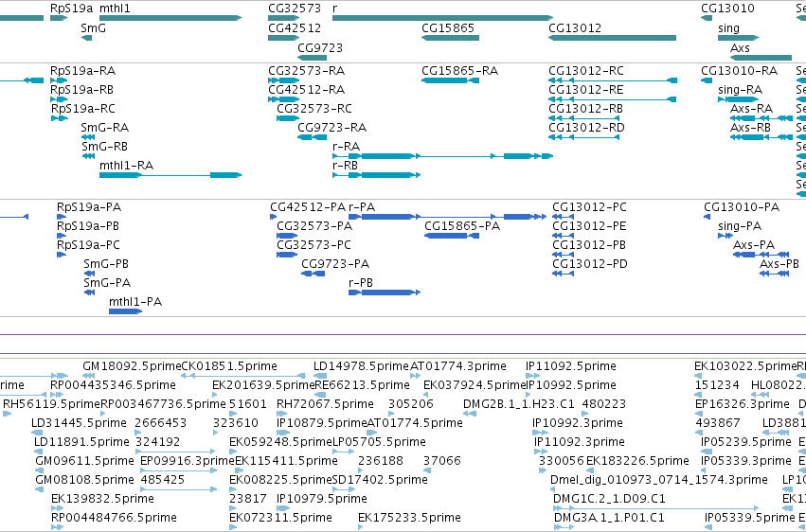Open protein CG13012-PC
The image size is (806, 532).
tap(563, 217)
